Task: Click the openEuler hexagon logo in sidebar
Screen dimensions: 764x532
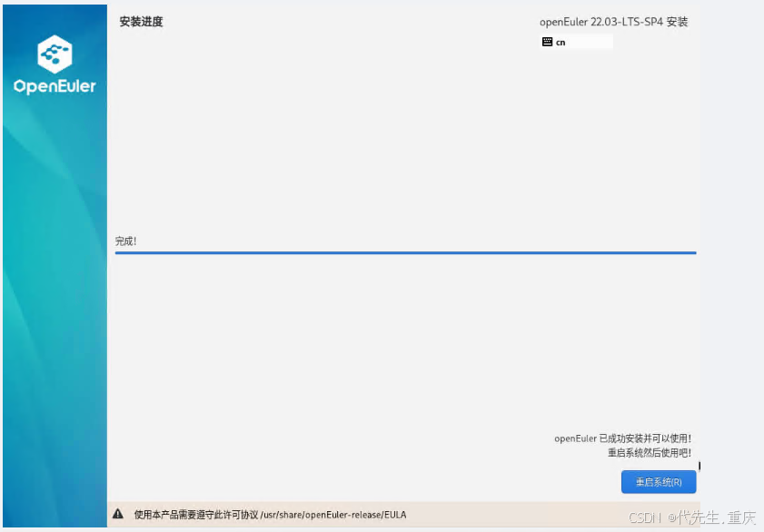Action: [x=55, y=54]
